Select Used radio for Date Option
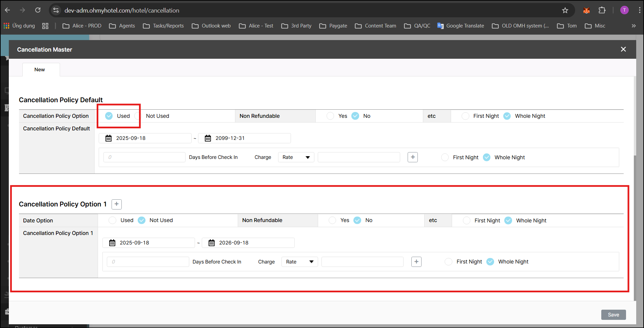644x328 pixels. point(112,220)
